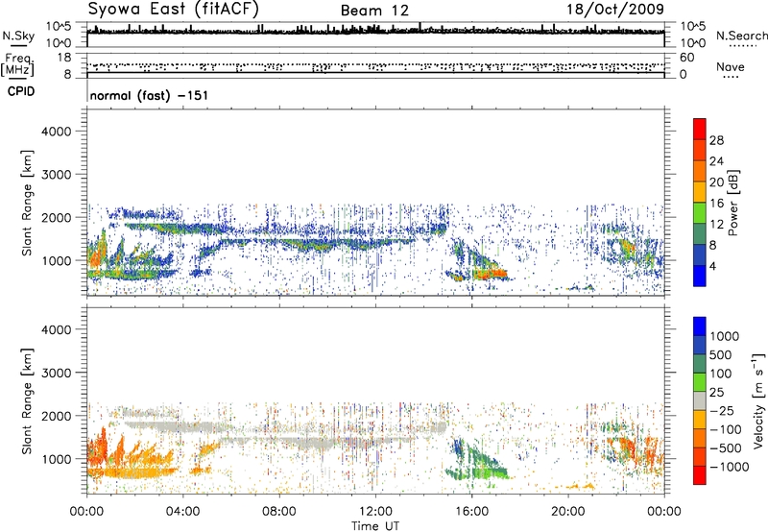Click the gray segment of velocity colorbar
768x532 pixels.
700,400
